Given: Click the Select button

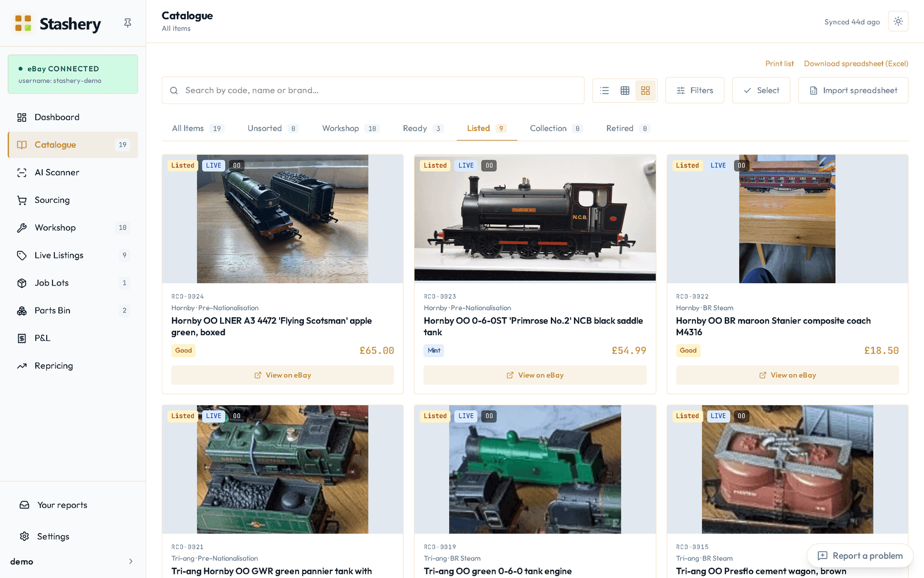Looking at the screenshot, I should pos(761,91).
